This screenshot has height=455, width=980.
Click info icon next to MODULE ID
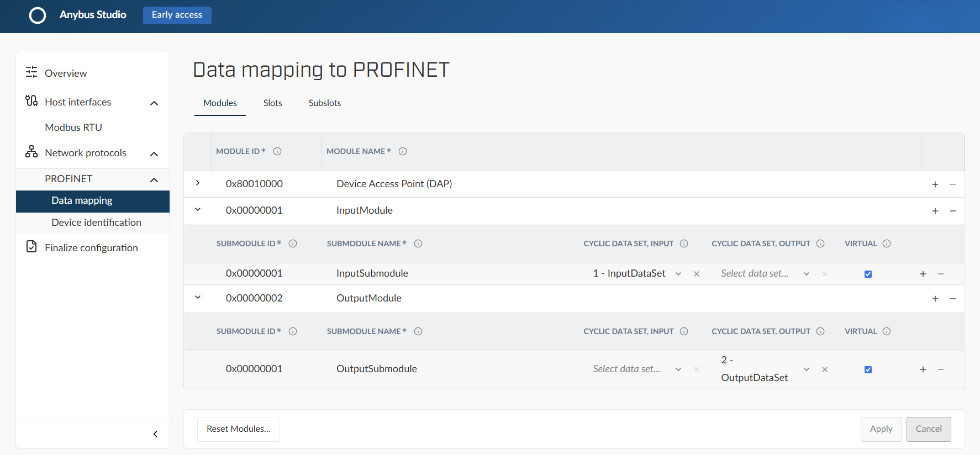(x=277, y=151)
